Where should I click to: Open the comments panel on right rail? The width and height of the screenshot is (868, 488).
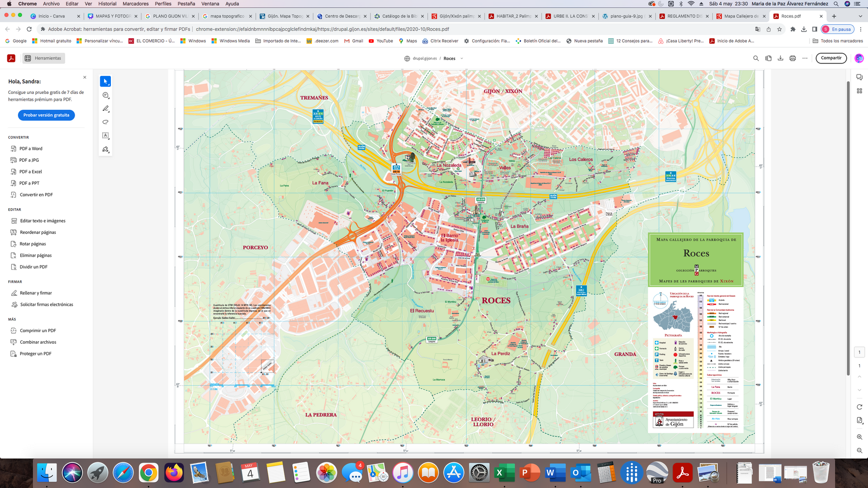coord(859,77)
